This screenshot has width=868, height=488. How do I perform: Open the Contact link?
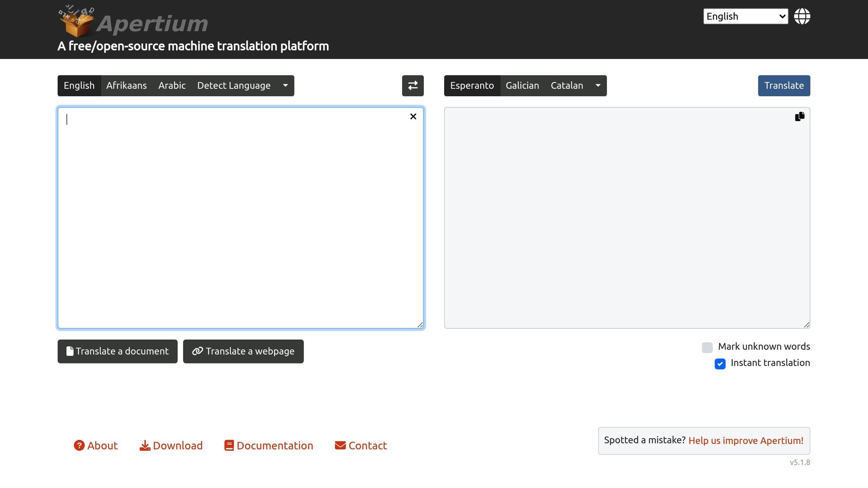(361, 446)
